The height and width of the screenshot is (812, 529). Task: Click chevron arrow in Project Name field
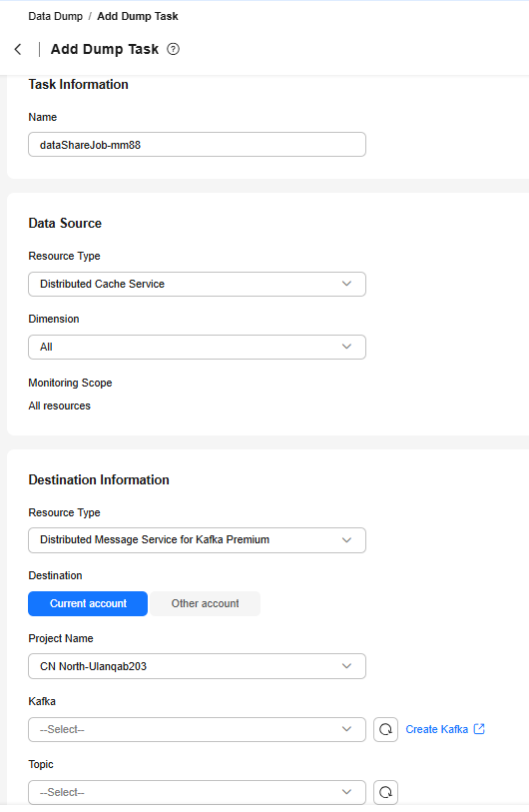[346, 666]
